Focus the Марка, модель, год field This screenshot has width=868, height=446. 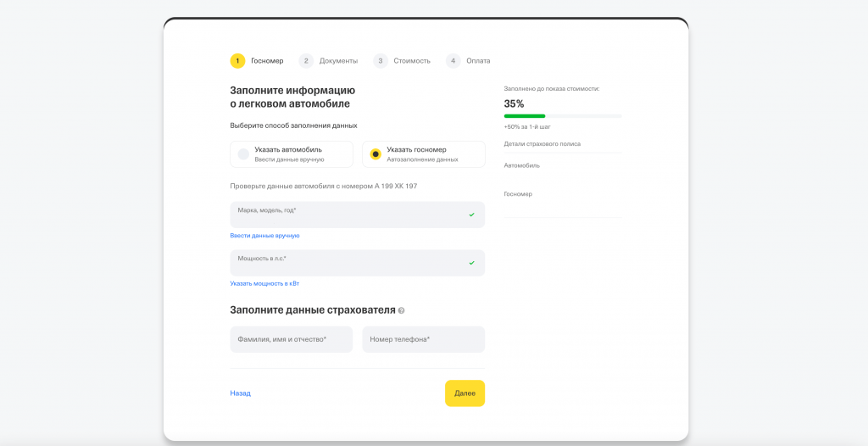pyautogui.click(x=348, y=215)
